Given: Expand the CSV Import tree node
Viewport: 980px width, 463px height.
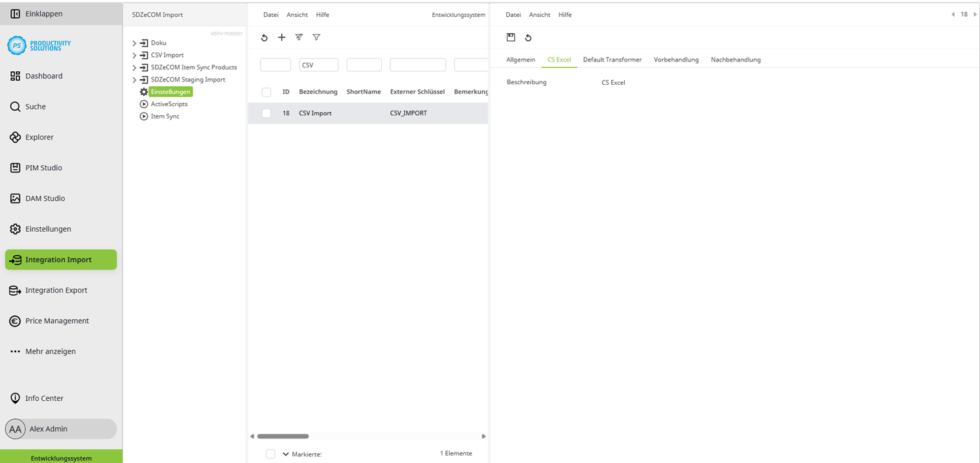Looking at the screenshot, I should [x=135, y=55].
